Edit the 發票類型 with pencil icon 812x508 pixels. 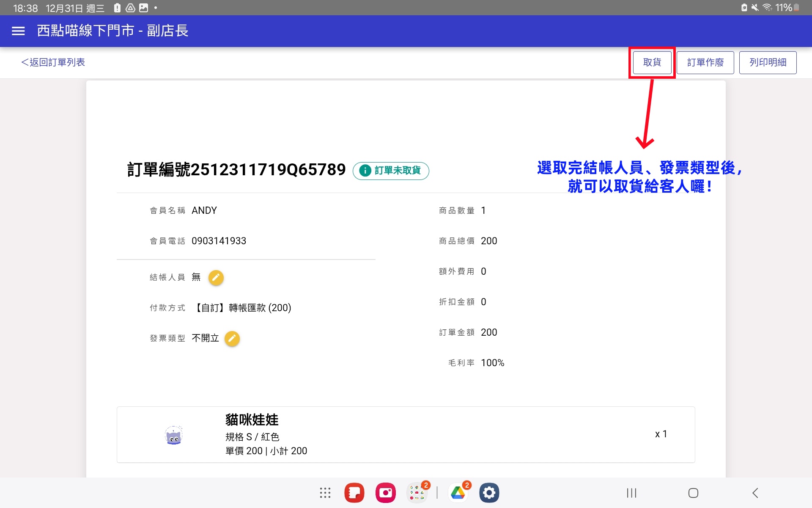(x=232, y=339)
